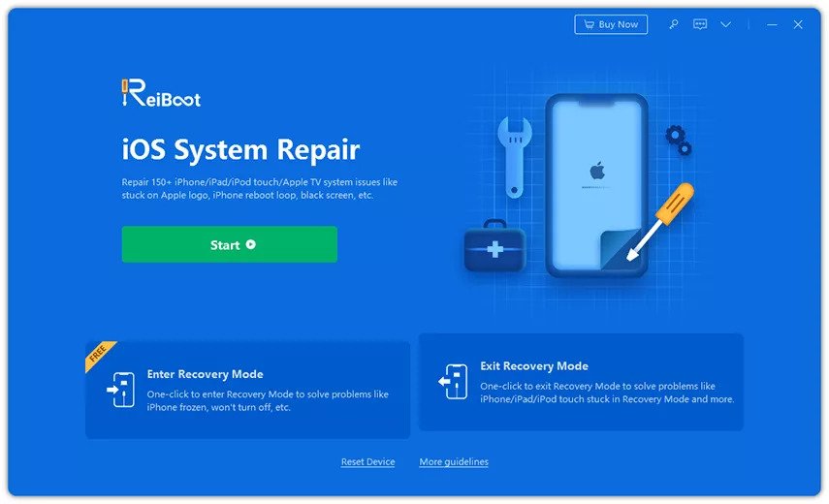The image size is (829, 504).
Task: Select the Enter Recovery Mode icon
Action: click(x=121, y=390)
